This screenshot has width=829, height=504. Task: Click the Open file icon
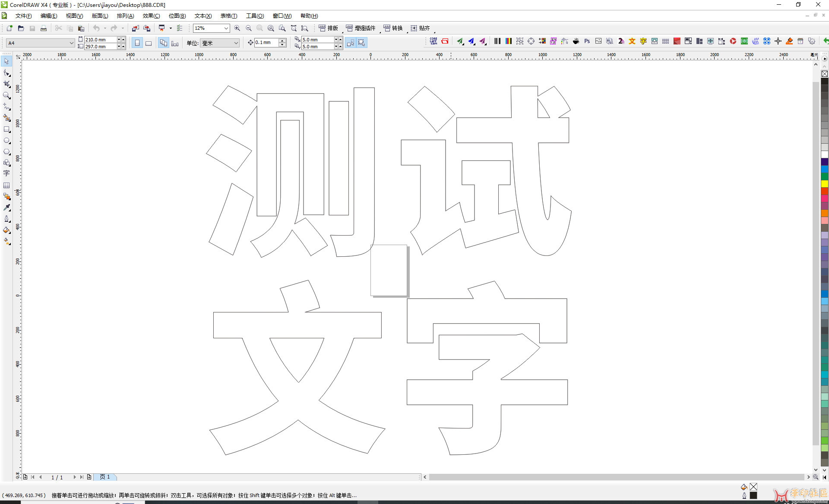21,28
